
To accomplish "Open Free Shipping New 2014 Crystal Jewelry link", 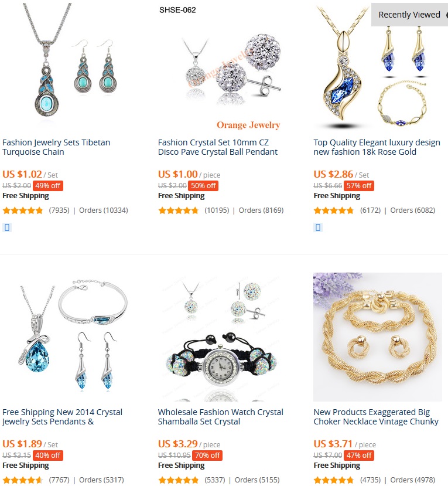I will (62, 417).
